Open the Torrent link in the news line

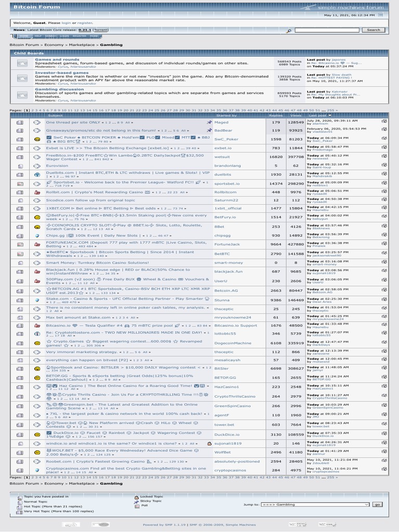(x=101, y=30)
